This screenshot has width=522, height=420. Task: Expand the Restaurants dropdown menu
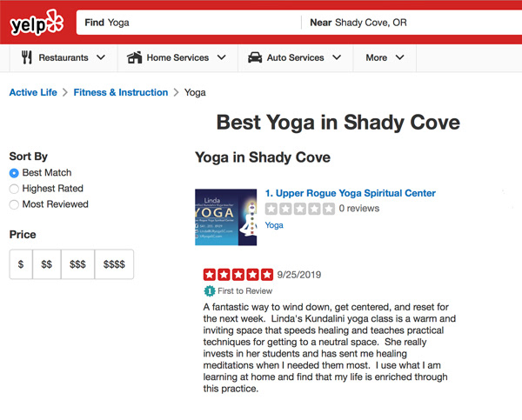[x=101, y=58]
